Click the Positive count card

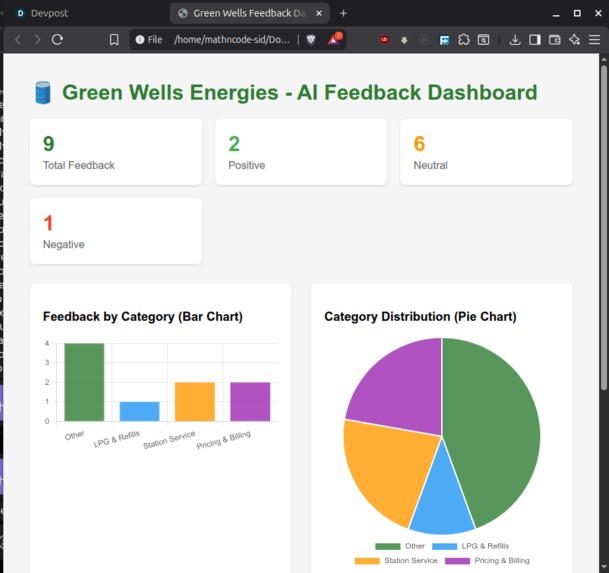pyautogui.click(x=301, y=152)
